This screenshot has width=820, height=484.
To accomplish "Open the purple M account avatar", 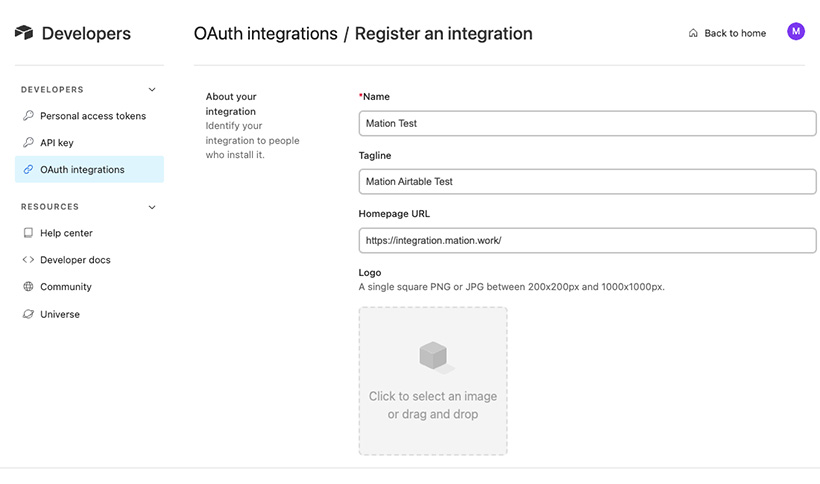I will point(795,31).
